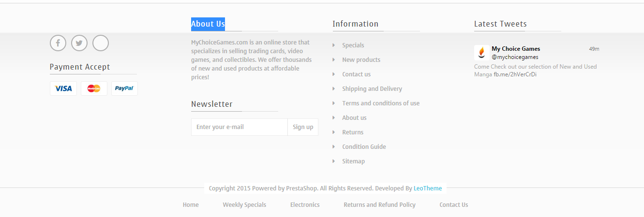Image resolution: width=644 pixels, height=217 pixels.
Task: Select the Visa payment logo
Action: point(63,88)
